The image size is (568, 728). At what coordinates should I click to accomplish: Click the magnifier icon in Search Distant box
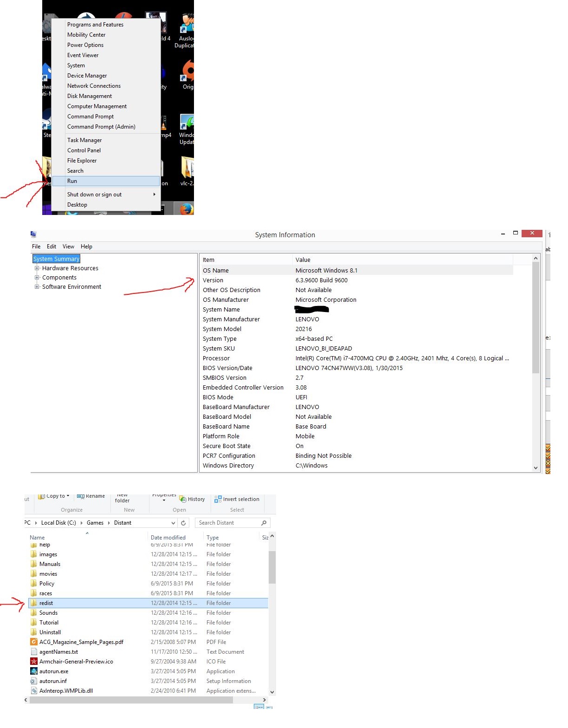pyautogui.click(x=264, y=523)
